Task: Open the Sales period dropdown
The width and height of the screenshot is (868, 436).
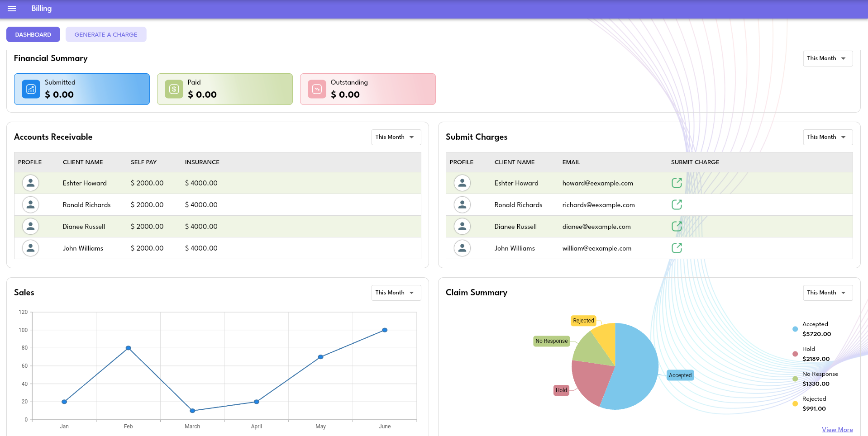Action: 396,293
